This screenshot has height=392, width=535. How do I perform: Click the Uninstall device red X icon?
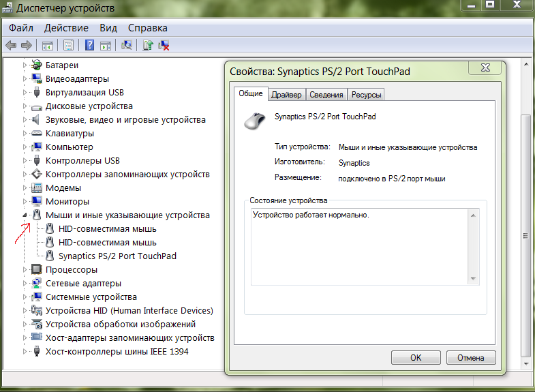pyautogui.click(x=164, y=45)
